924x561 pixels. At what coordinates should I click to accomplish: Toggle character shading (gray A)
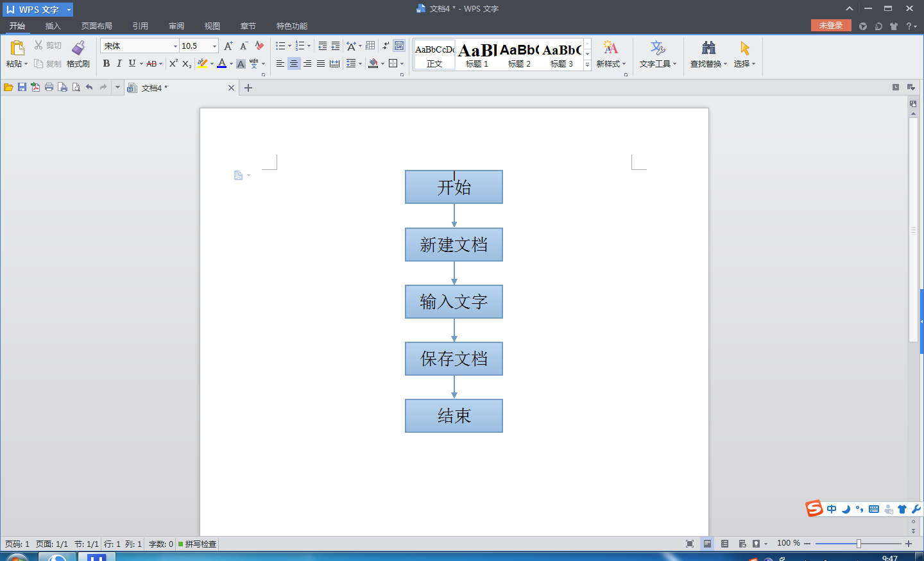click(x=241, y=63)
